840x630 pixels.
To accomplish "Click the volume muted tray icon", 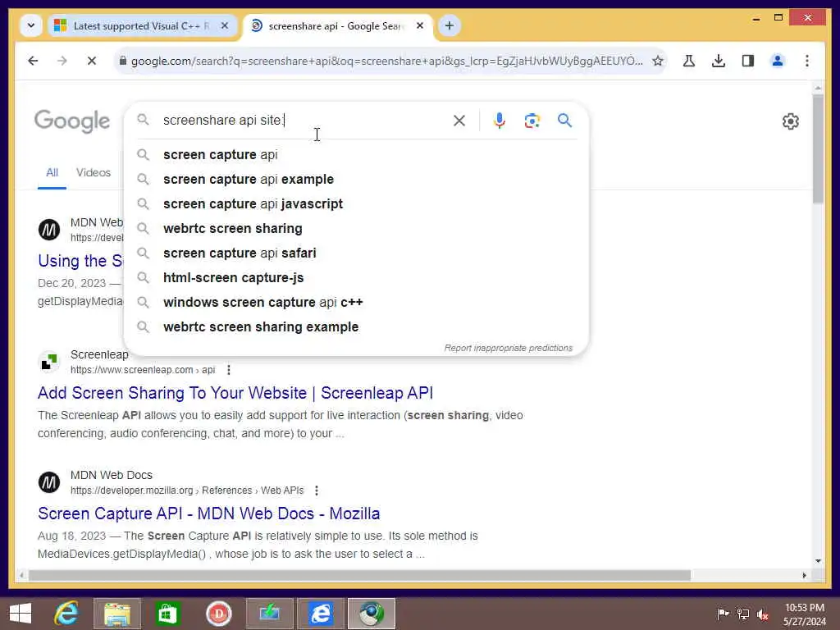I will coord(762,614).
